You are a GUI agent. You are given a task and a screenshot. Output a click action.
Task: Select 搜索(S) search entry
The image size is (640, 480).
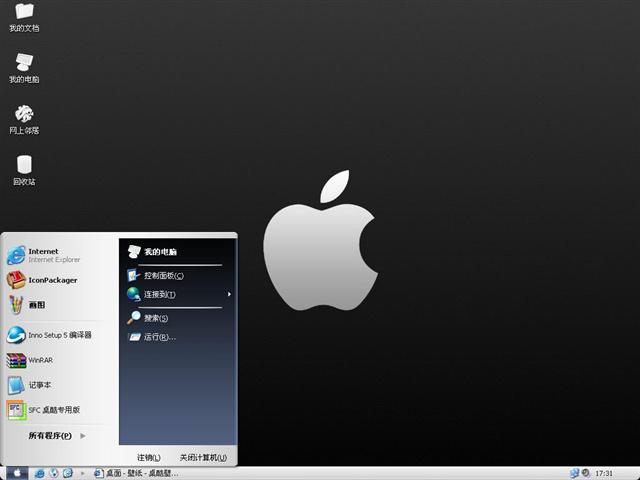coord(155,318)
